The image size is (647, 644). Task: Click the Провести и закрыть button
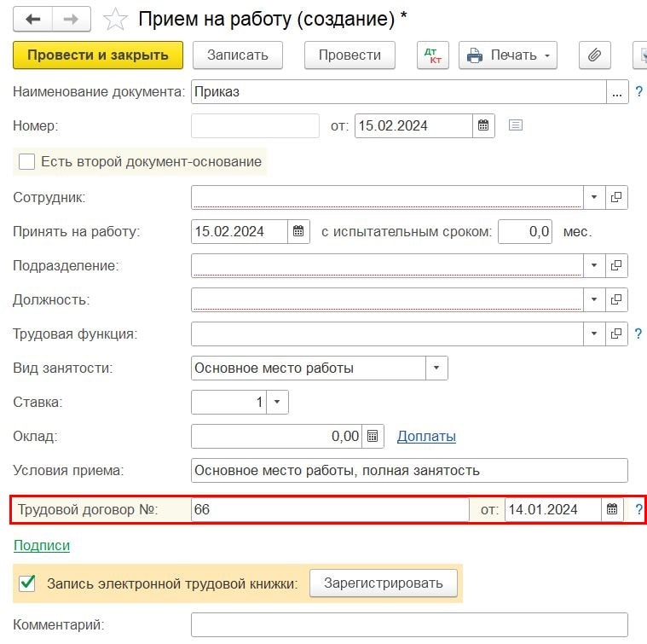point(98,55)
